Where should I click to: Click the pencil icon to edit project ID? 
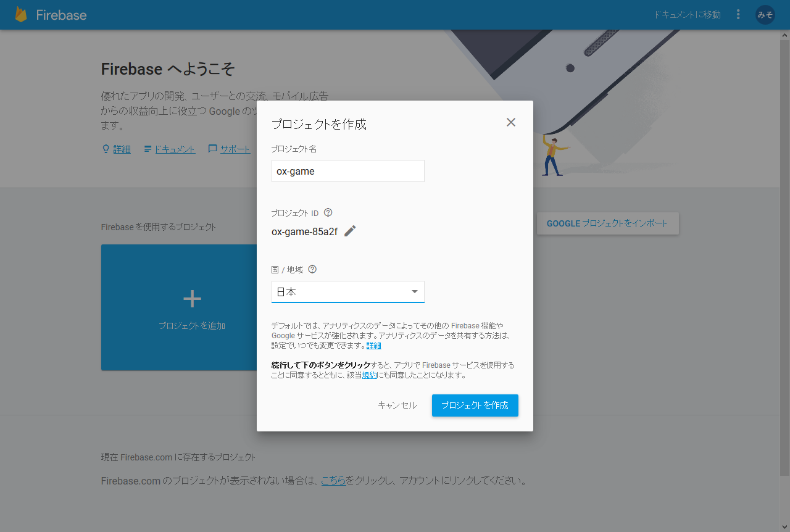pyautogui.click(x=350, y=231)
